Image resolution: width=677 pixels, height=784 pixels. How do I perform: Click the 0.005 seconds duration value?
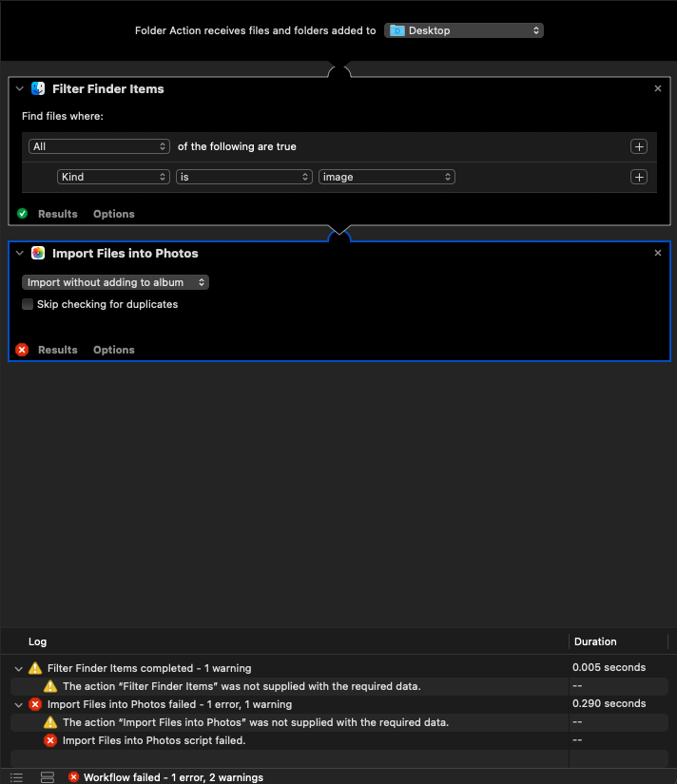click(x=609, y=667)
